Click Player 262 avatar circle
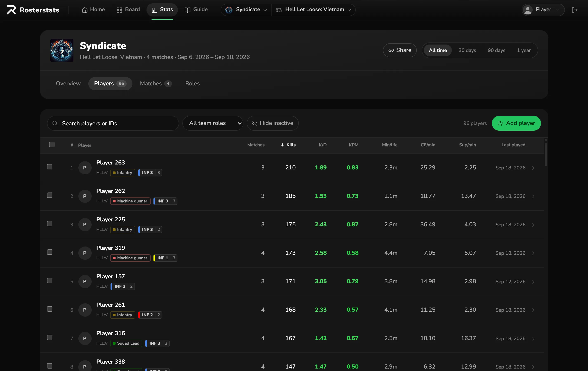The width and height of the screenshot is (588, 371). coord(85,196)
